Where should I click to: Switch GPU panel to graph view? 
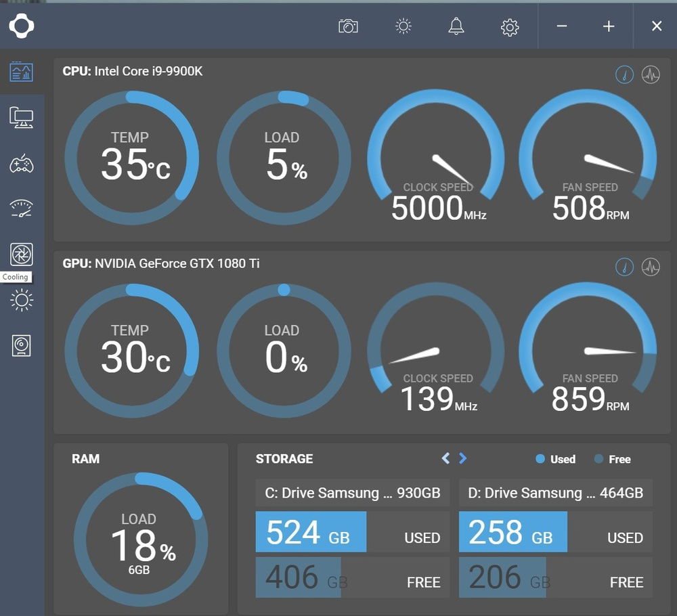point(651,267)
